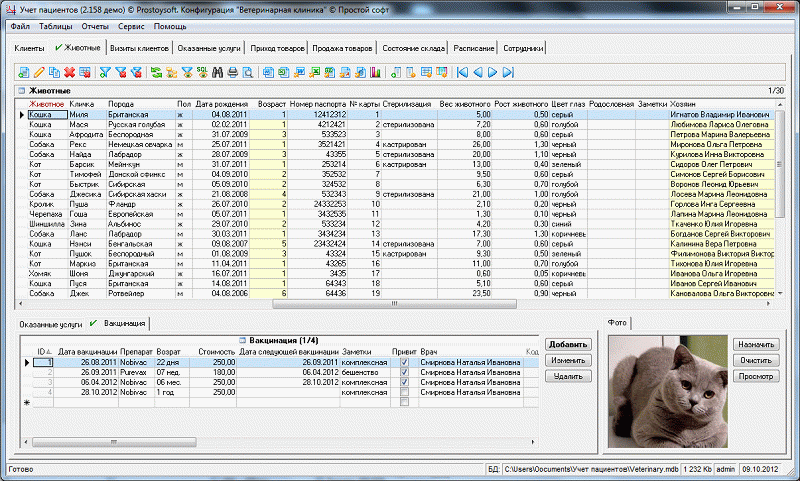Screen dimensions: 800x481
Task: Click the printer icon in toolbar
Action: click(232, 72)
